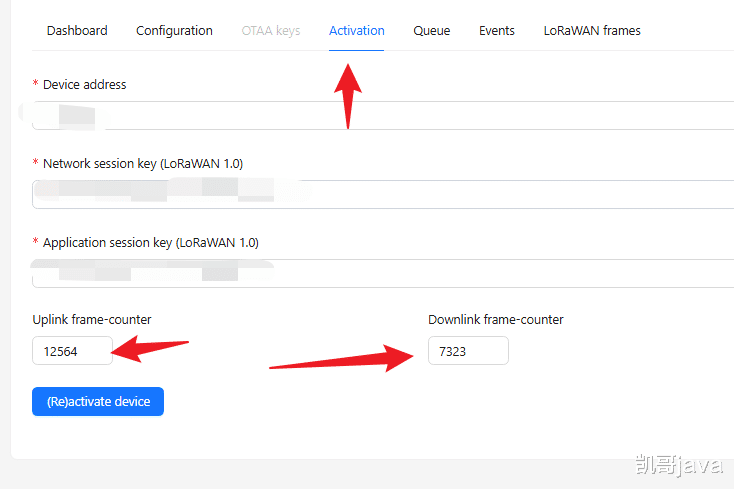734x489 pixels.
Task: Click inside the Network session key field
Action: (x=383, y=194)
